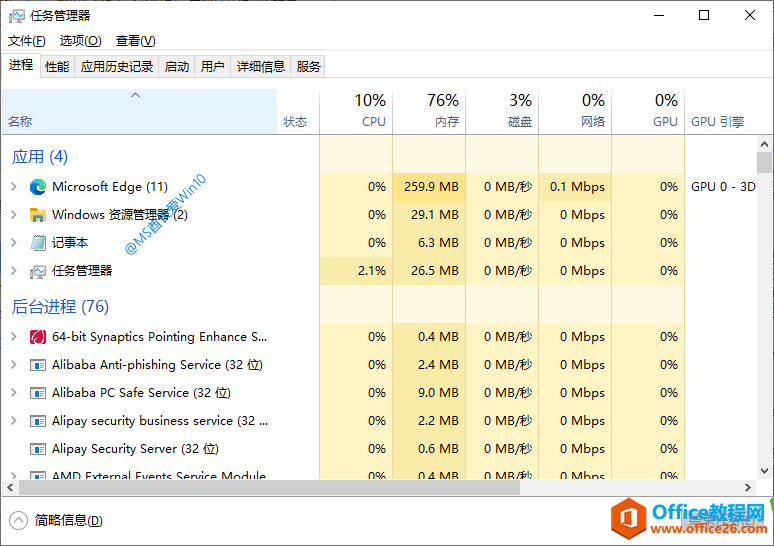This screenshot has height=546, width=774.
Task: Click the 259.9 MB memory cell
Action: pyautogui.click(x=429, y=187)
